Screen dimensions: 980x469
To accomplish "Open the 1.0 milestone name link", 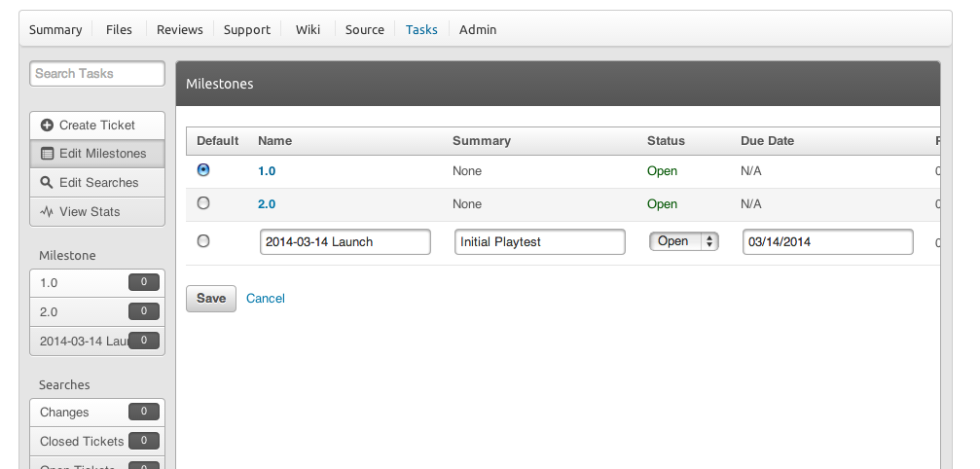I will pyautogui.click(x=267, y=171).
